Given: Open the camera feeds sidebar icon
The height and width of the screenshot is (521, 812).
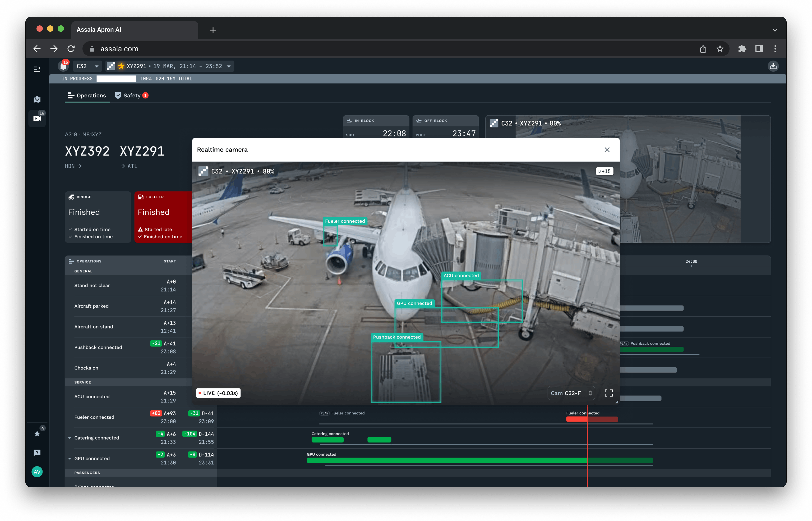Looking at the screenshot, I should tap(37, 118).
